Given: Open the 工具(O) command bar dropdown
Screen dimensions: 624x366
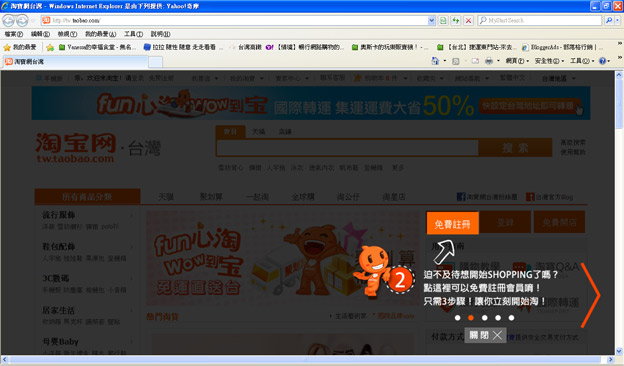Looking at the screenshot, I should point(582,61).
